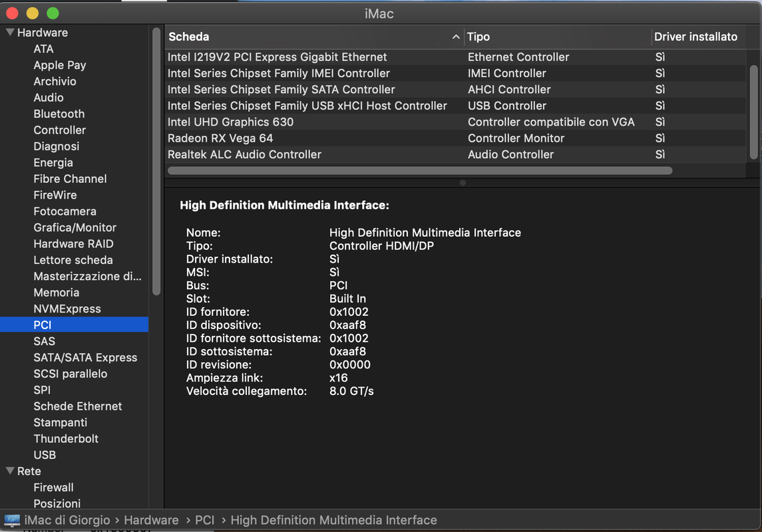Click Hardware in the bottom path bar
Screen dimensions: 762x532
coord(151,520)
